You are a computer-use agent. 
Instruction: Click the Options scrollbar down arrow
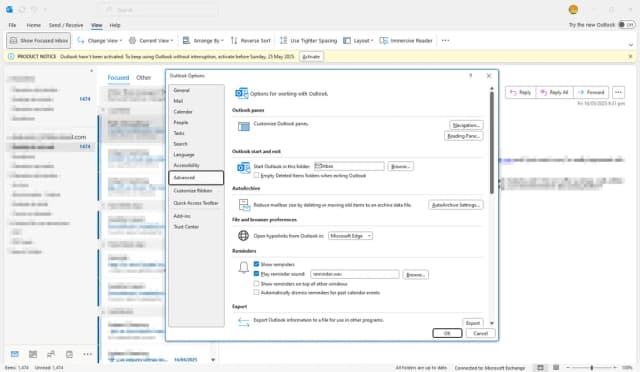[x=492, y=323]
